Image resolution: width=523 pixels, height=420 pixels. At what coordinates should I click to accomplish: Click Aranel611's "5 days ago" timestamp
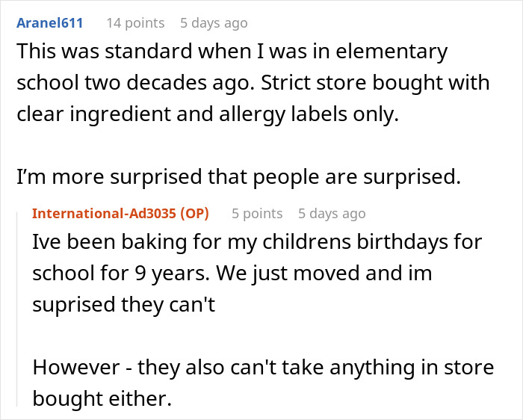213,22
